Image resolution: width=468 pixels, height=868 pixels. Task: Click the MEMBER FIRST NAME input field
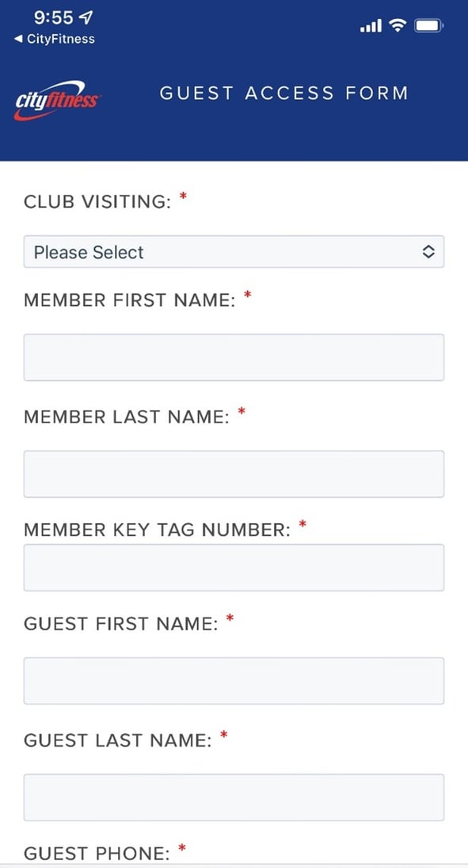coord(234,357)
